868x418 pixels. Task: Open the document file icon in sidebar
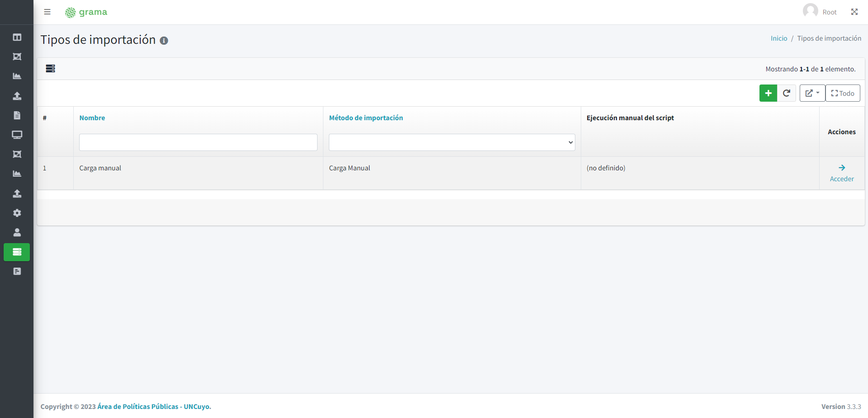point(17,115)
